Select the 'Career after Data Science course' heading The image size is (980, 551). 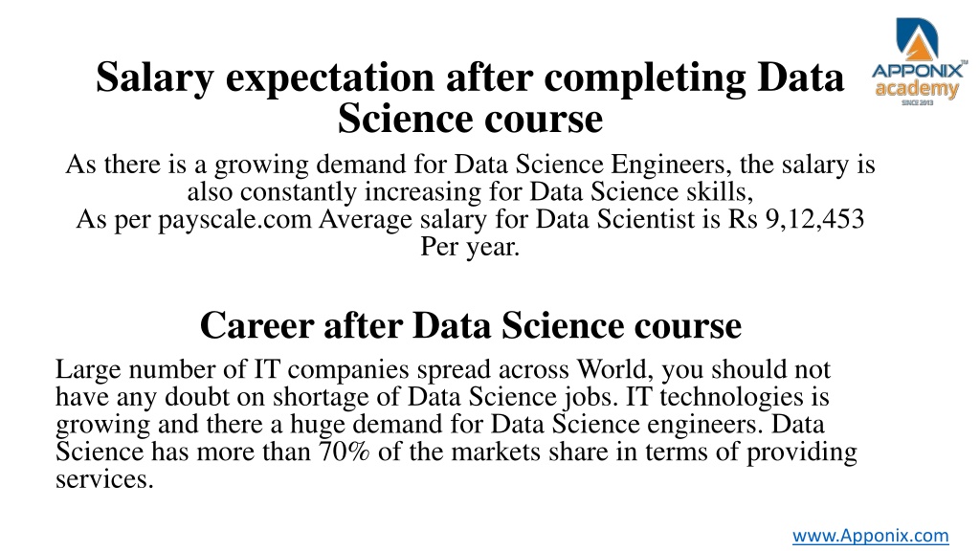tap(471, 325)
